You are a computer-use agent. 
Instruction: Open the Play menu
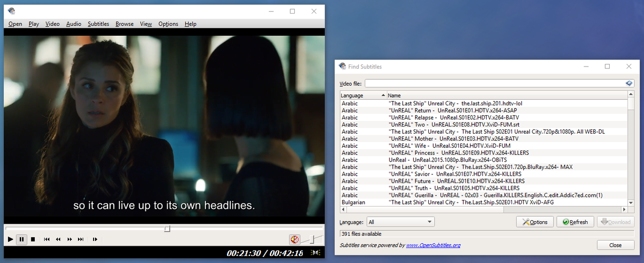[34, 24]
